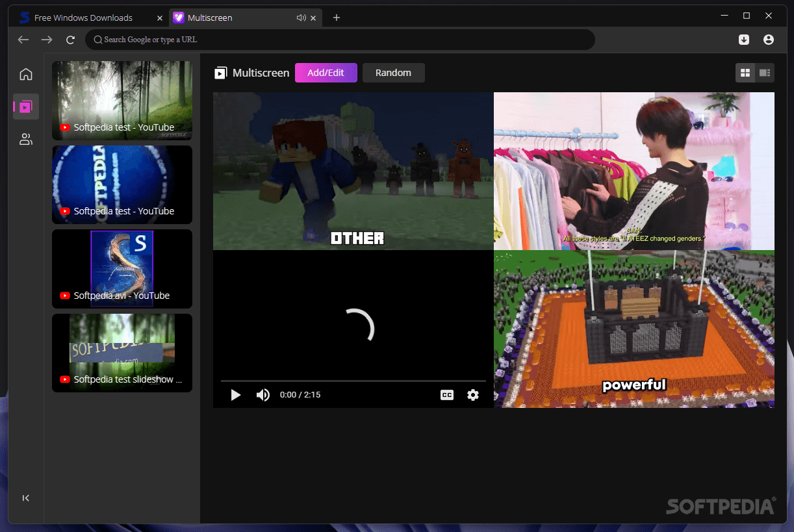Open the blue globe Softpedia test thumbnail

[122, 185]
